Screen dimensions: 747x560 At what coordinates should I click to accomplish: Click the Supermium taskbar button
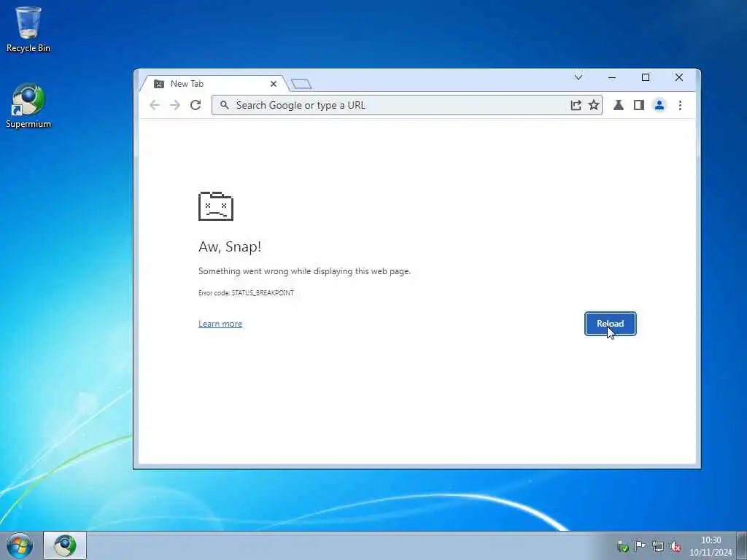pyautogui.click(x=65, y=545)
